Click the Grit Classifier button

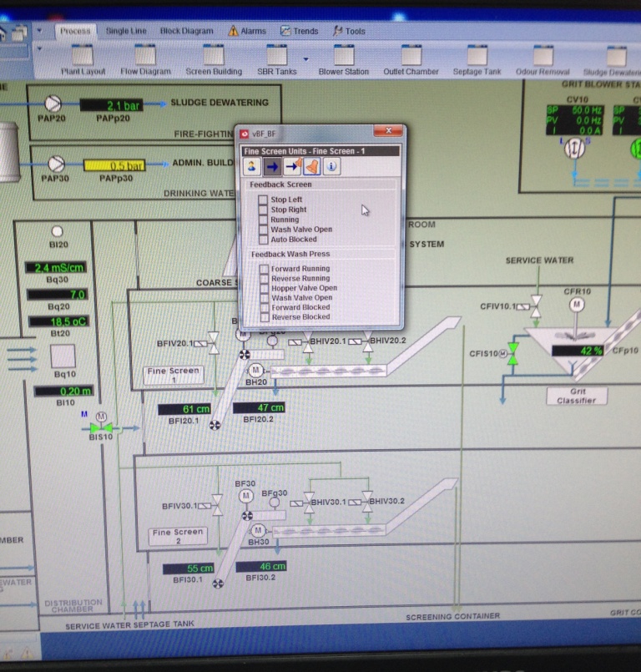click(577, 396)
